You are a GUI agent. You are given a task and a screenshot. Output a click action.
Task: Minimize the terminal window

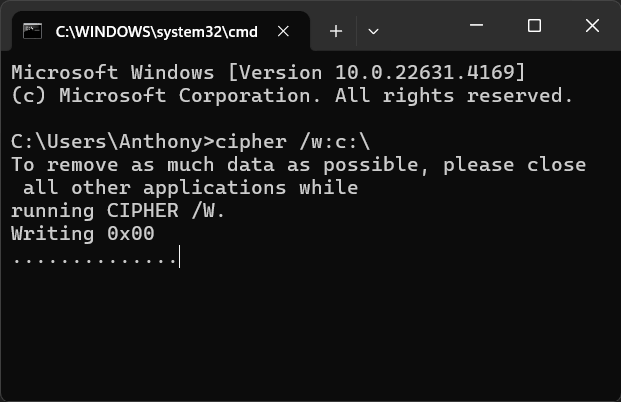pyautogui.click(x=476, y=26)
